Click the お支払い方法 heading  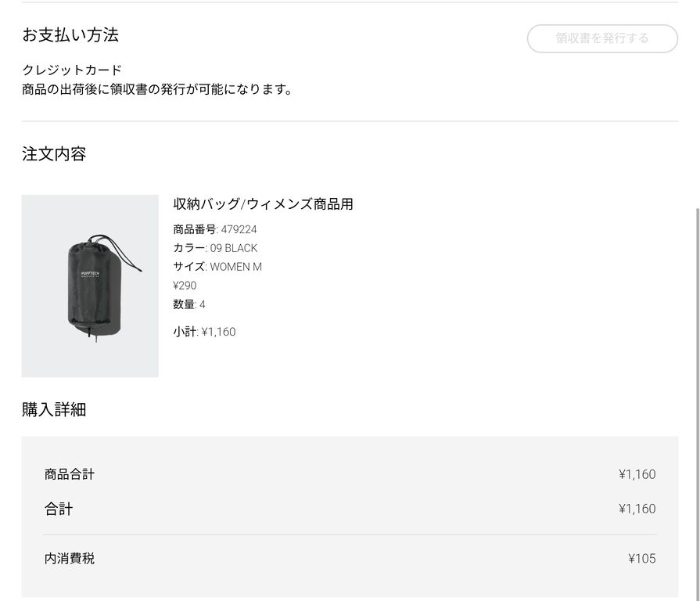70,35
